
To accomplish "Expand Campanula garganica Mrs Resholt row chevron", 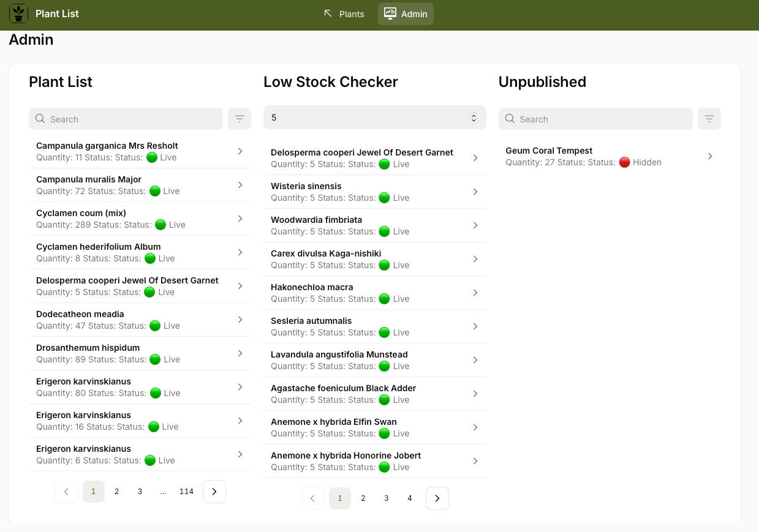I will pos(240,151).
